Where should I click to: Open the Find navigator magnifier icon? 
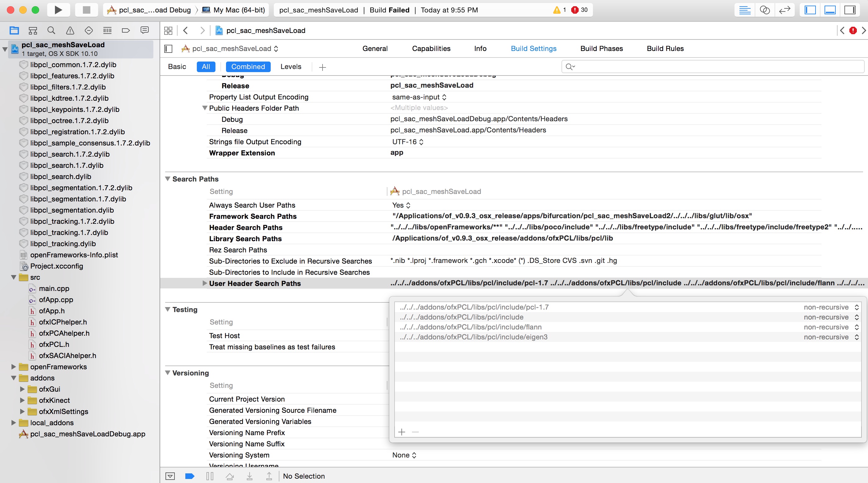(x=51, y=30)
